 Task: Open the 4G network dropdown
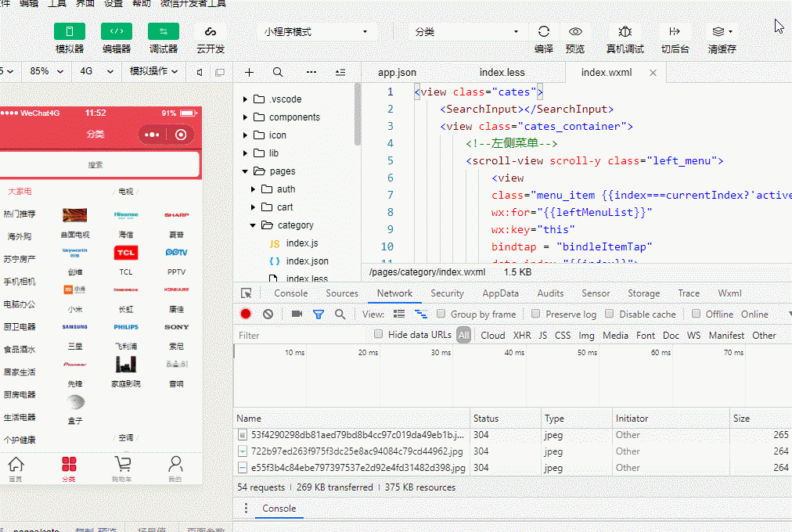96,71
